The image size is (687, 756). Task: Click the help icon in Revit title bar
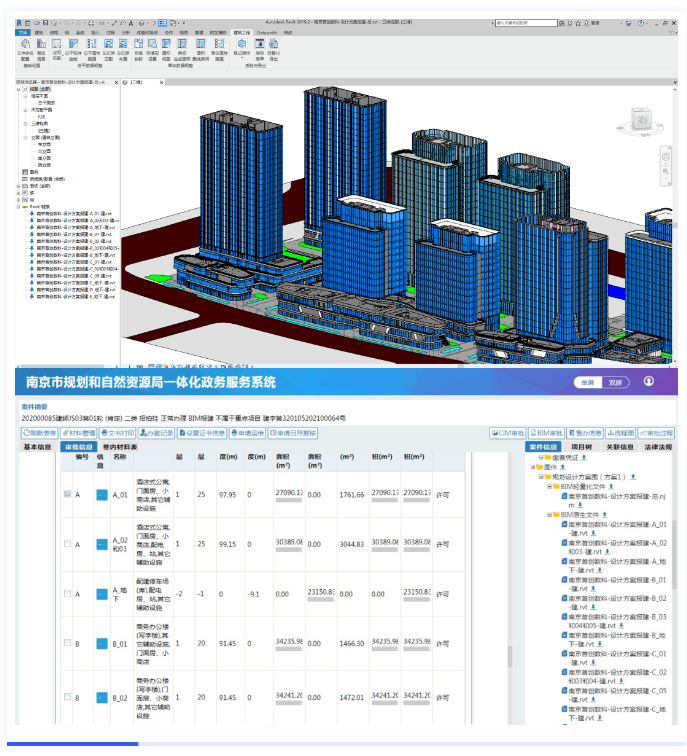tap(641, 23)
